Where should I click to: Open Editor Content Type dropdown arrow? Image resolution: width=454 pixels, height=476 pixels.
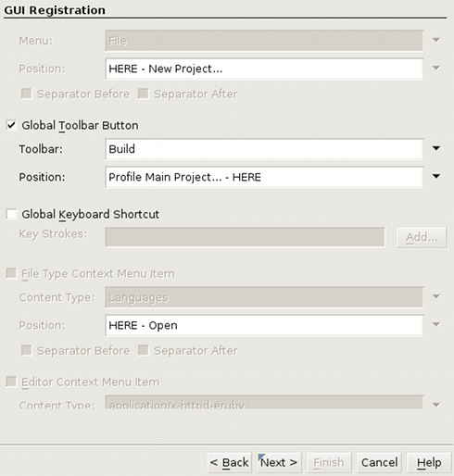point(436,405)
